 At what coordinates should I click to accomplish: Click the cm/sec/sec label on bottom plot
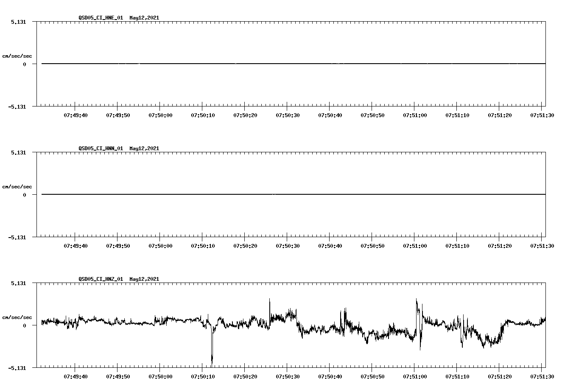pos(17,317)
